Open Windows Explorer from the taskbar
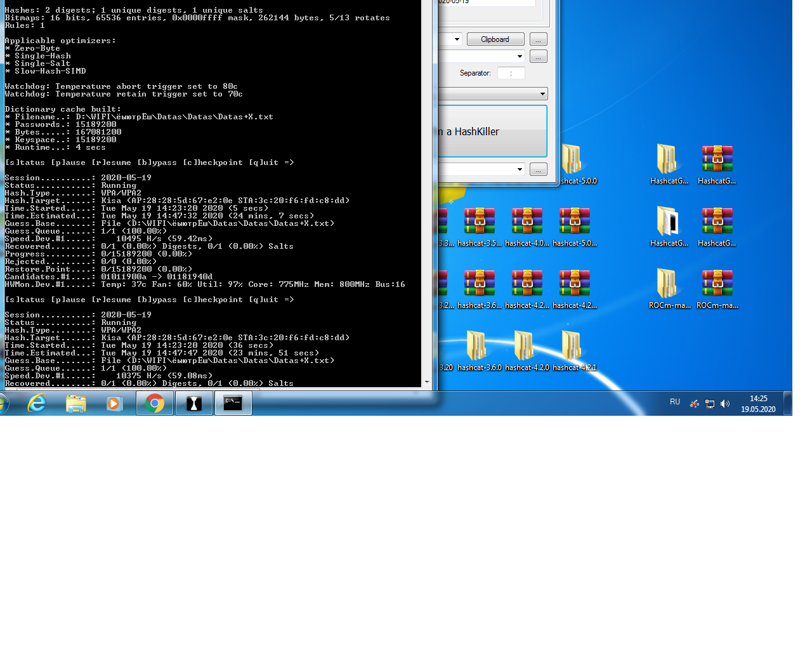This screenshot has width=812, height=650. (x=76, y=403)
